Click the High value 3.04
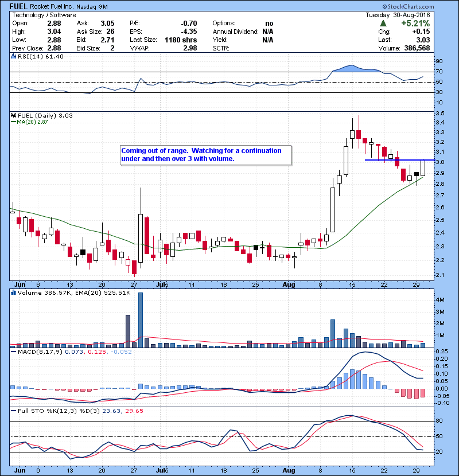This screenshot has height=476, width=459. click(x=54, y=32)
